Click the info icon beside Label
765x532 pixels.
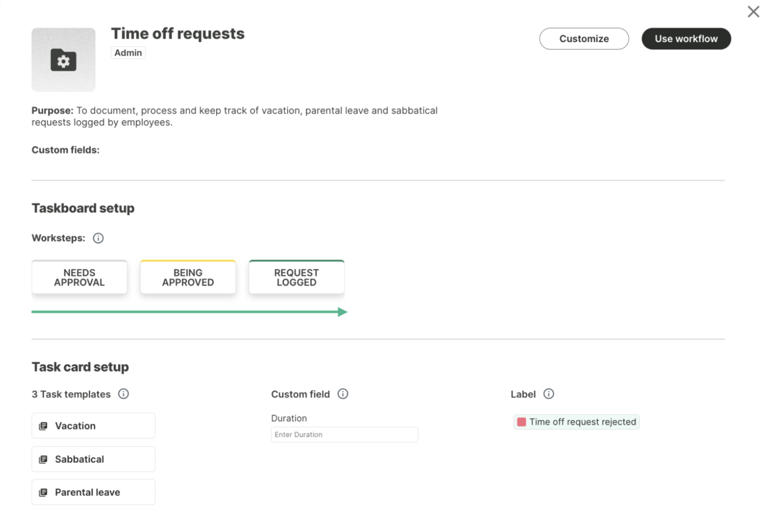tap(548, 394)
